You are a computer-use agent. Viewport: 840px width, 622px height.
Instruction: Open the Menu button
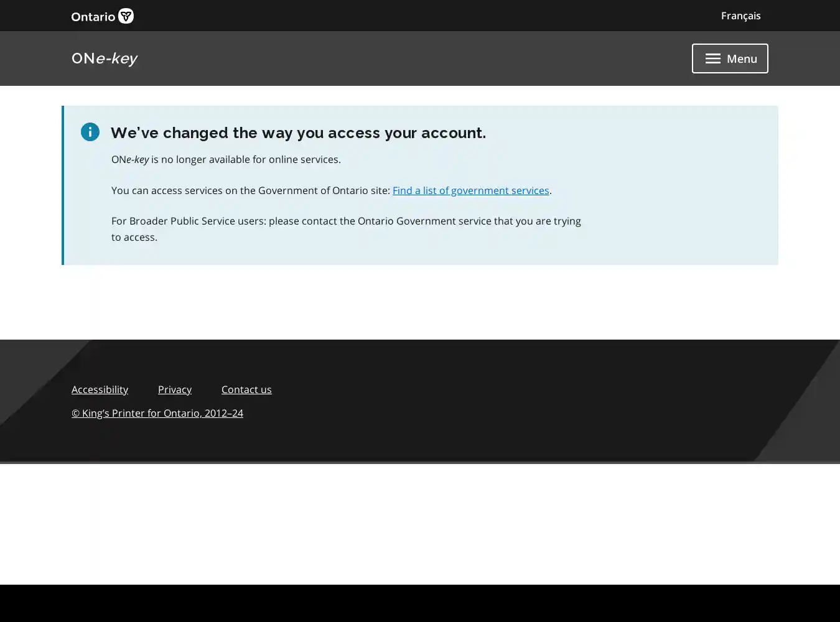[730, 58]
